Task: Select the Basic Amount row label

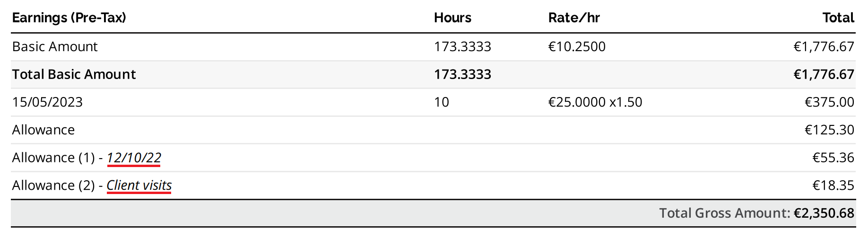Action: [55, 46]
